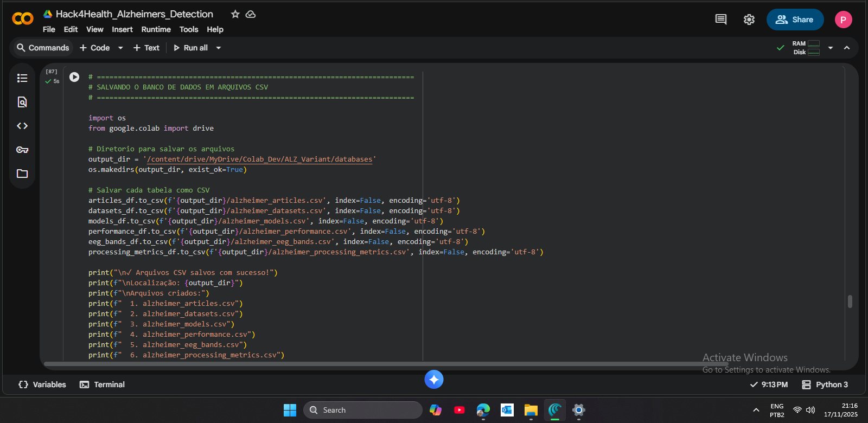The height and width of the screenshot is (423, 868).
Task: Open Colab settings gear
Action: click(x=749, y=20)
